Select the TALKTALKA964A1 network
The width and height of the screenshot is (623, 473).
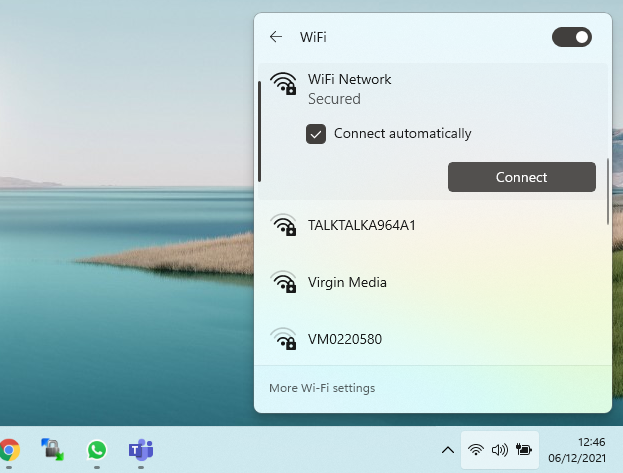[433, 225]
